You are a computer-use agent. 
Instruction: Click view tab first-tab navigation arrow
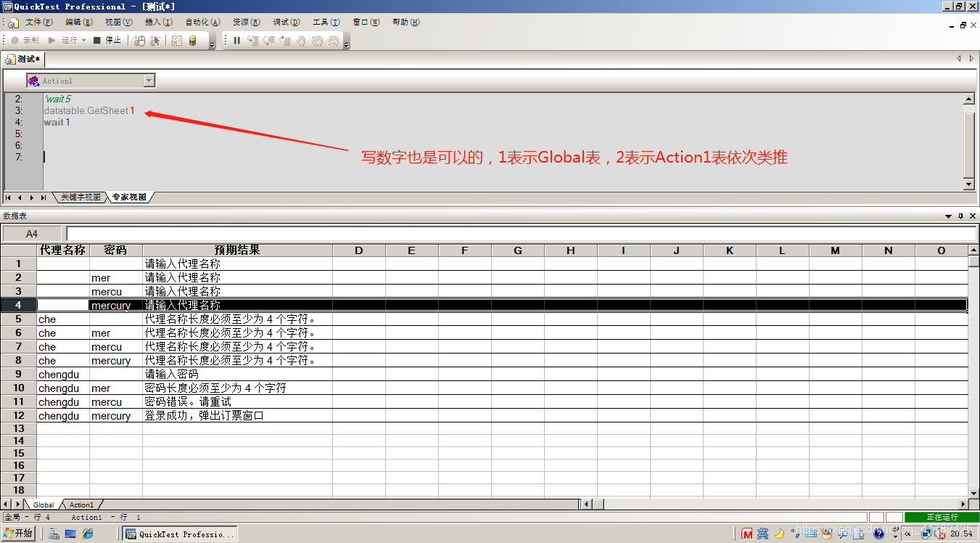click(x=9, y=197)
